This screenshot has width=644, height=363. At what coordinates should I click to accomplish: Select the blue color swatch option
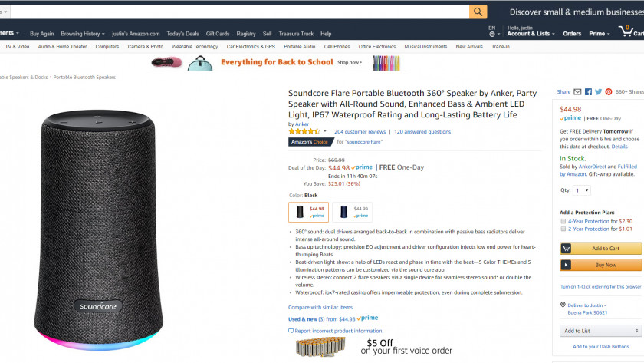(352, 212)
